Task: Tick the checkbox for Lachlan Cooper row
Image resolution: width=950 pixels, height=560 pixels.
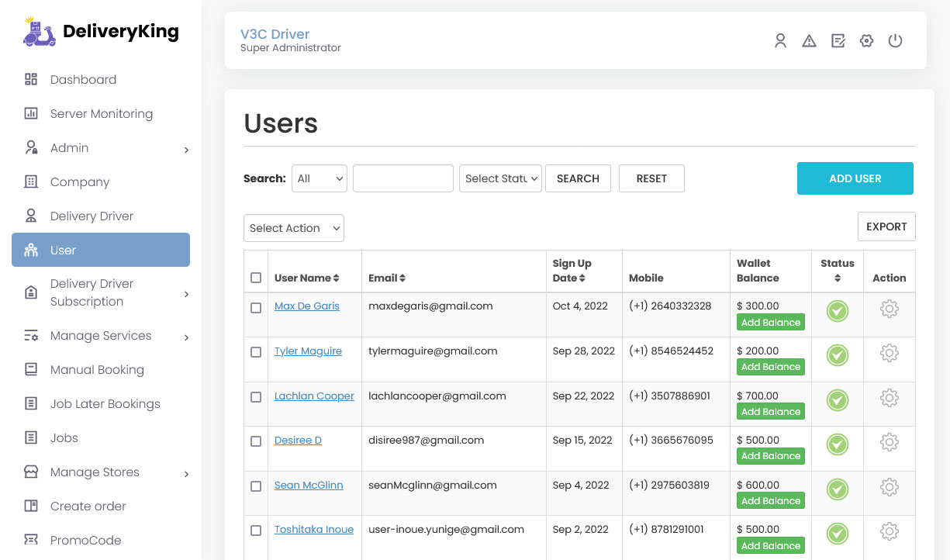Action: pyautogui.click(x=256, y=397)
